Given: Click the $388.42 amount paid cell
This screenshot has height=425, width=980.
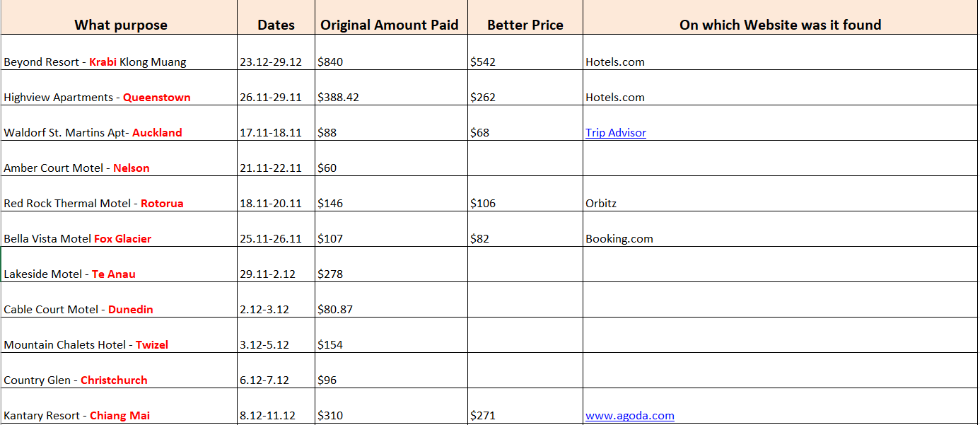Looking at the screenshot, I should 391,88.
